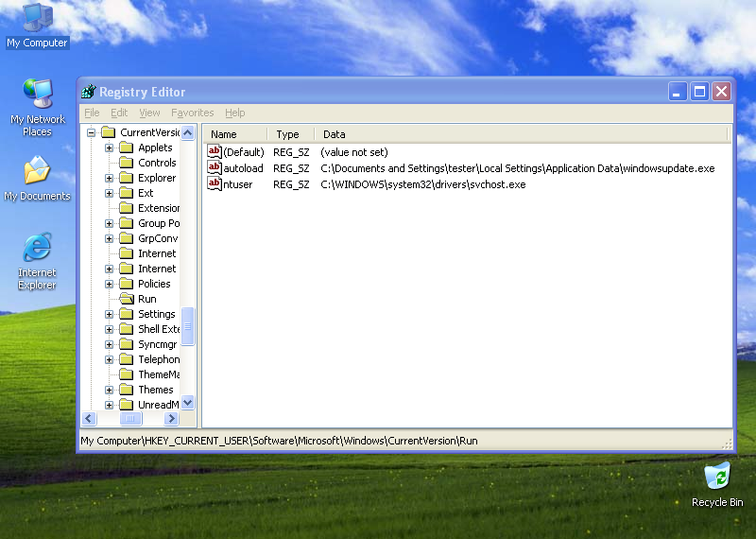
Task: Open the Favorites menu
Action: click(x=193, y=113)
